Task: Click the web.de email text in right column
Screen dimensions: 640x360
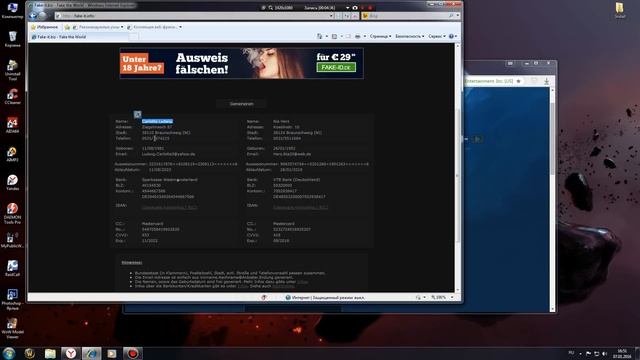Action: click(x=292, y=154)
